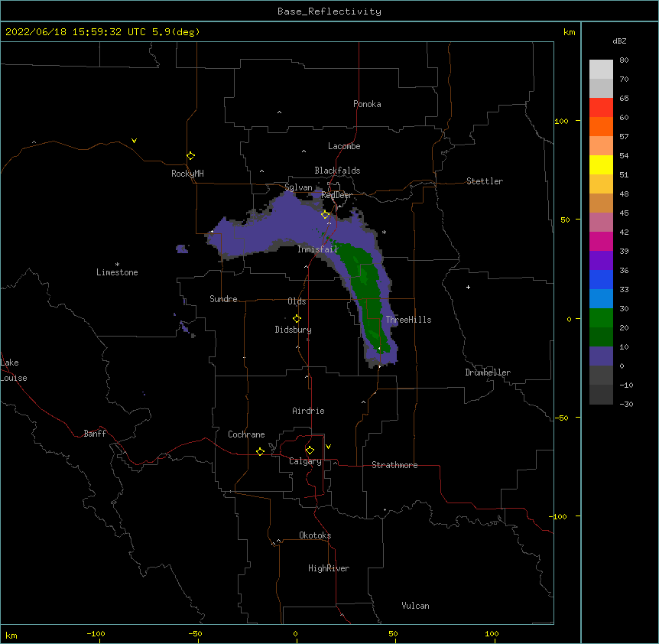The height and width of the screenshot is (644, 659).
Task: Click the yellow 54-51 dBZ legend swatch
Action: tap(601, 164)
